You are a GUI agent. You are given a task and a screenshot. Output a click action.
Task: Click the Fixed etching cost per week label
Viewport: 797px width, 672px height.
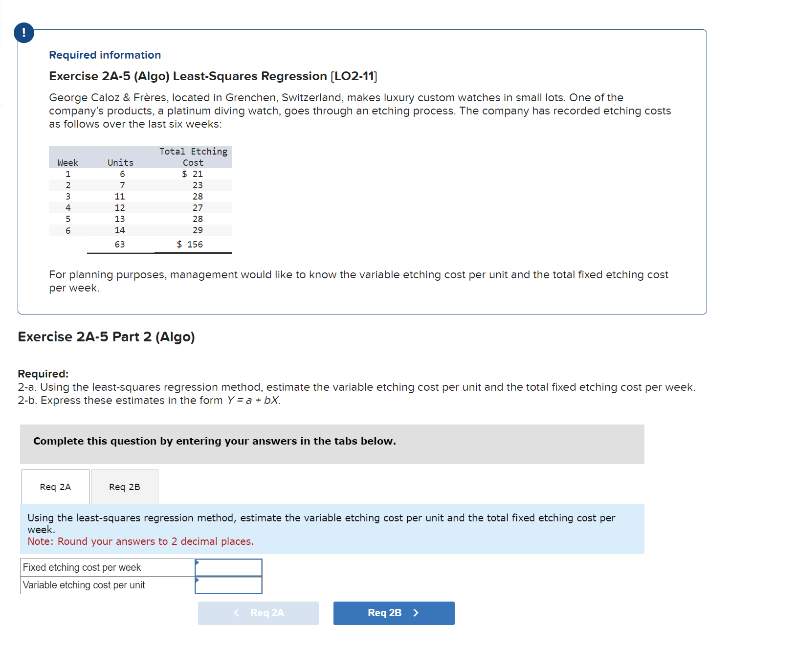point(81,567)
